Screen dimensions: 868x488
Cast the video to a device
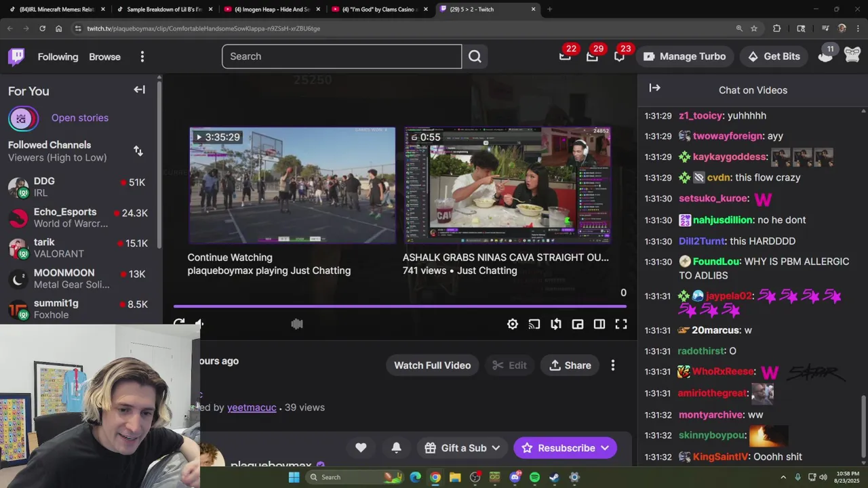[x=534, y=324]
